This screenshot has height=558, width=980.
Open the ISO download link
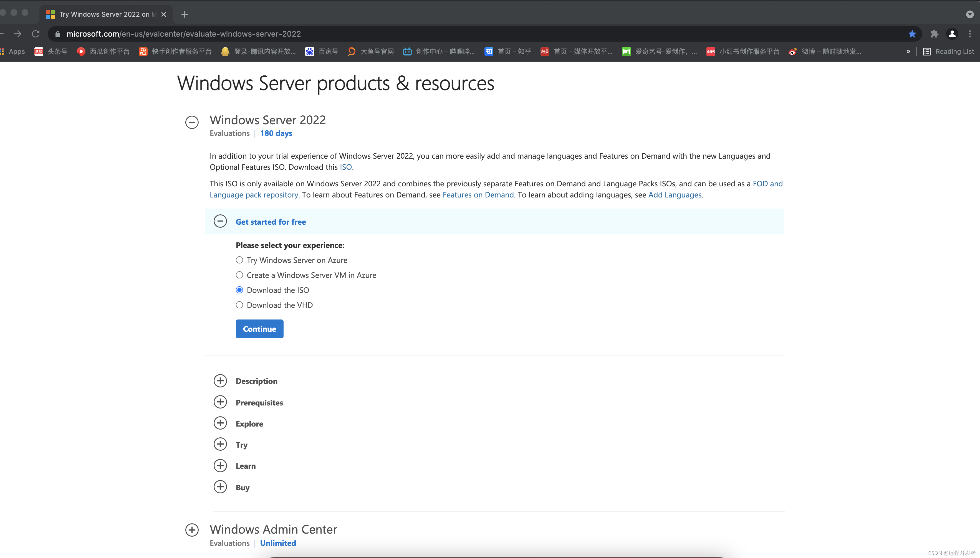coord(345,167)
